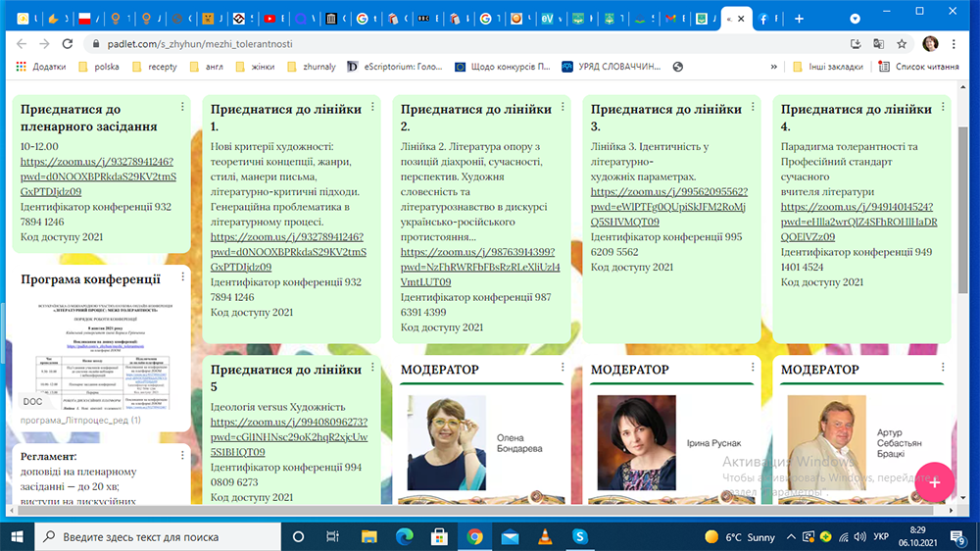Expand the hidden bookmarks overflow chevron

pyautogui.click(x=774, y=67)
